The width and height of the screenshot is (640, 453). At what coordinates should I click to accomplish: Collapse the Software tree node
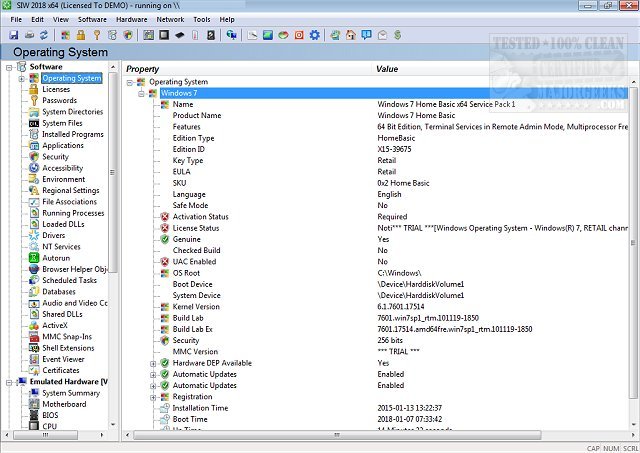click(8, 67)
